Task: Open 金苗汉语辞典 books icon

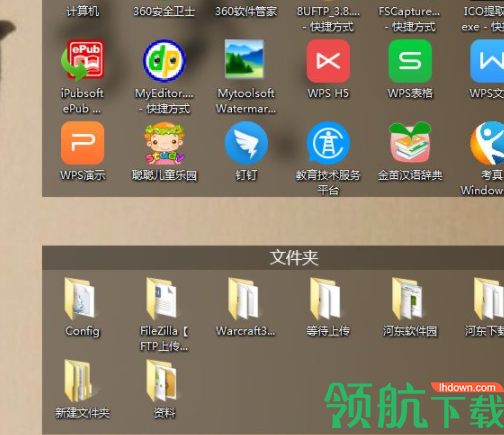Action: click(x=410, y=142)
